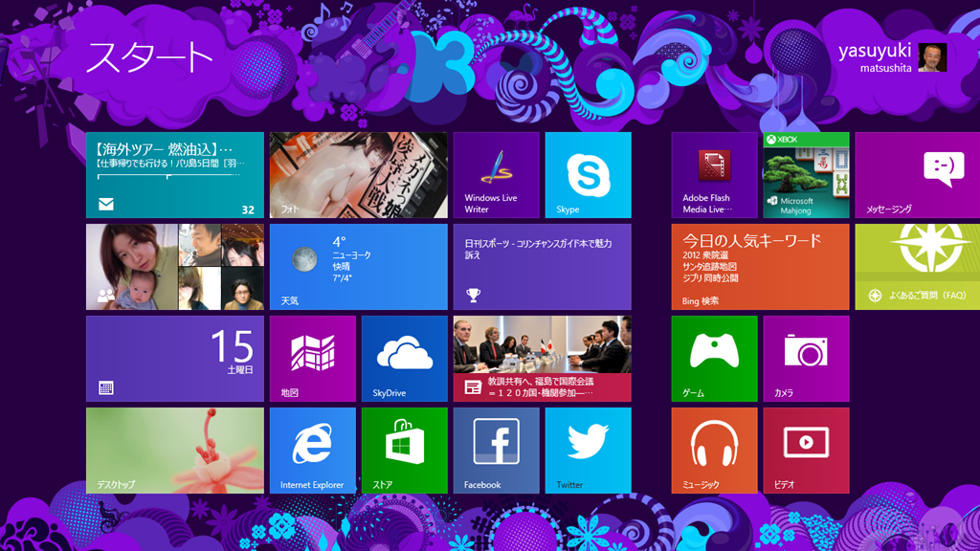Open the Photos (フォト) tile
Image resolution: width=980 pixels, height=551 pixels.
pyautogui.click(x=359, y=175)
